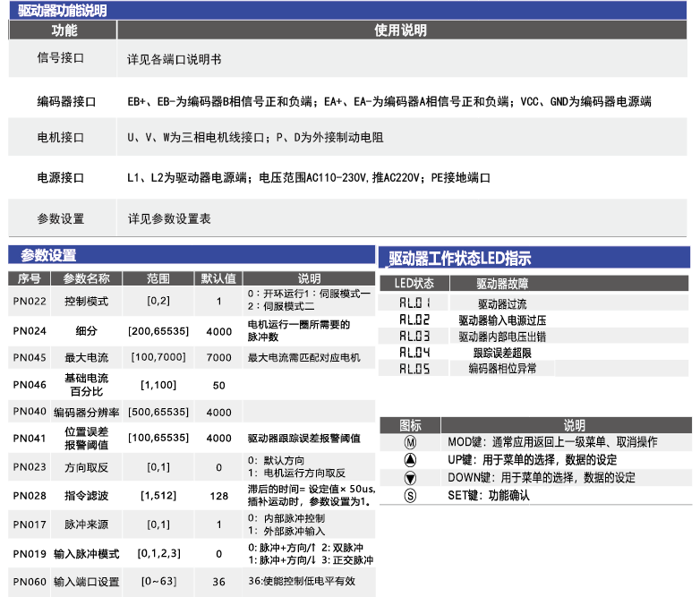Click the PN028 cell
700x597 pixels.
click(30, 496)
